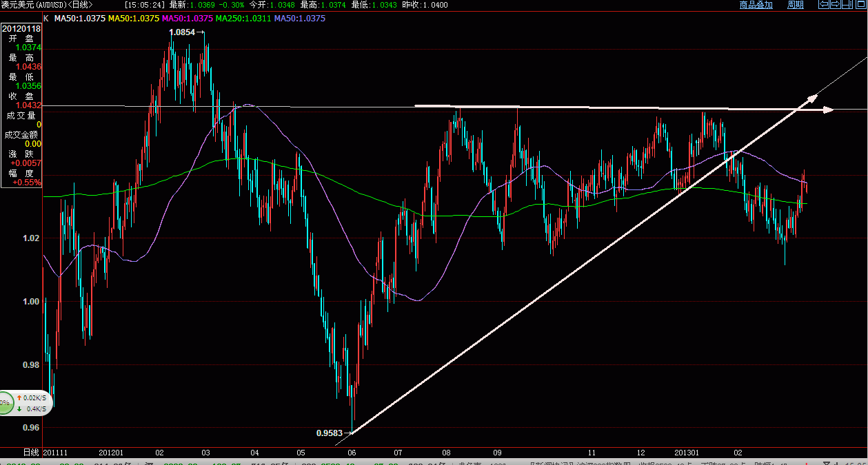Click the 最高 value 1.0436 in info panel
The height and width of the screenshot is (465, 868).
(28, 67)
